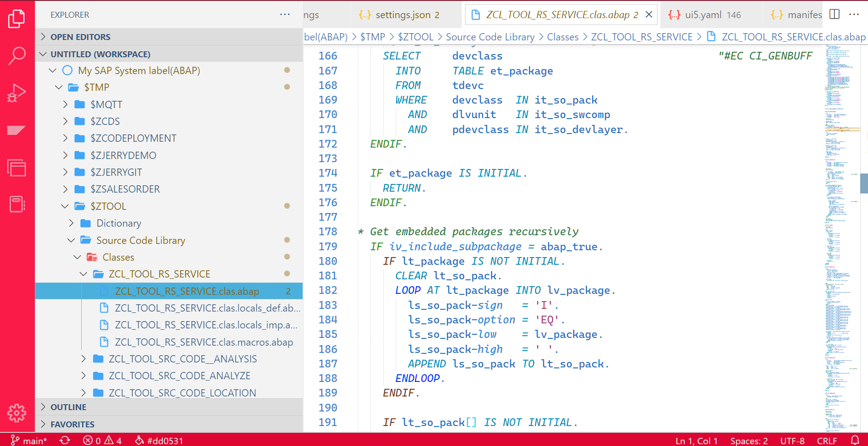Viewport: 868px width, 446px height.
Task: Expand the $ZCDS folder chevron
Action: click(x=65, y=121)
